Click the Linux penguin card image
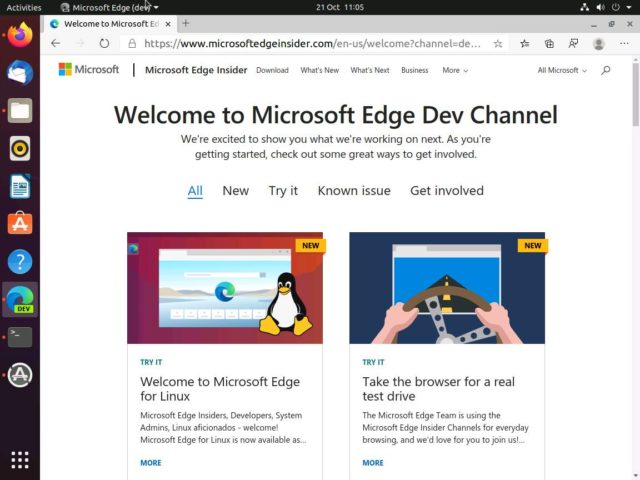Screen dimensions: 640x480 point(225,288)
